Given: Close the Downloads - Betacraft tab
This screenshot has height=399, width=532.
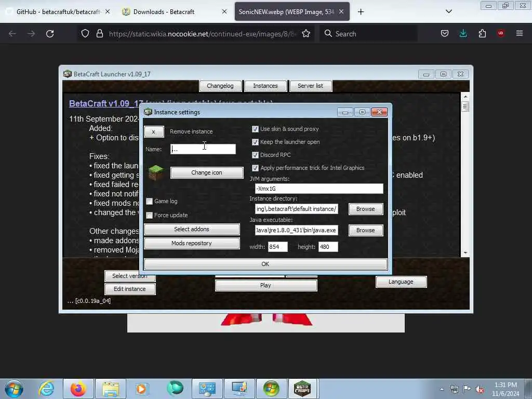Looking at the screenshot, I should tap(224, 11).
